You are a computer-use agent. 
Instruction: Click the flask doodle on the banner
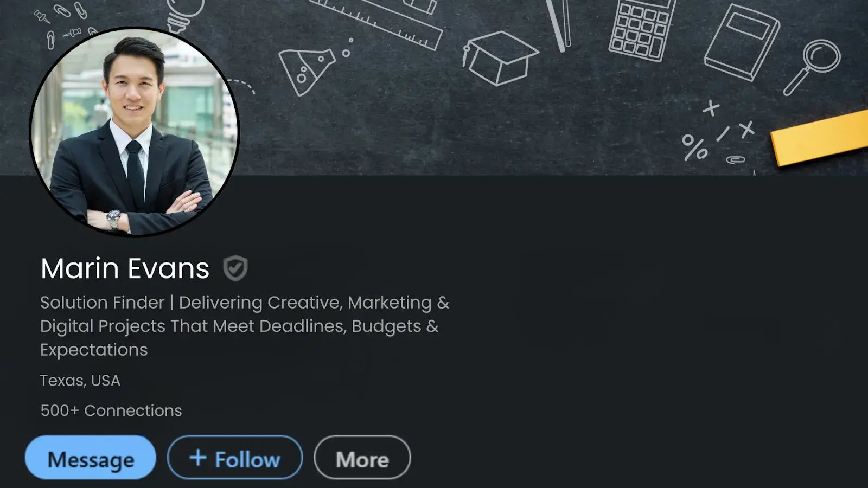[306, 71]
